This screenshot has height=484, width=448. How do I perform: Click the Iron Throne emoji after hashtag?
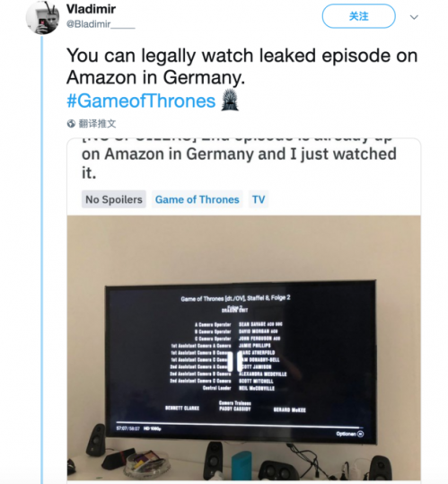pyautogui.click(x=230, y=100)
